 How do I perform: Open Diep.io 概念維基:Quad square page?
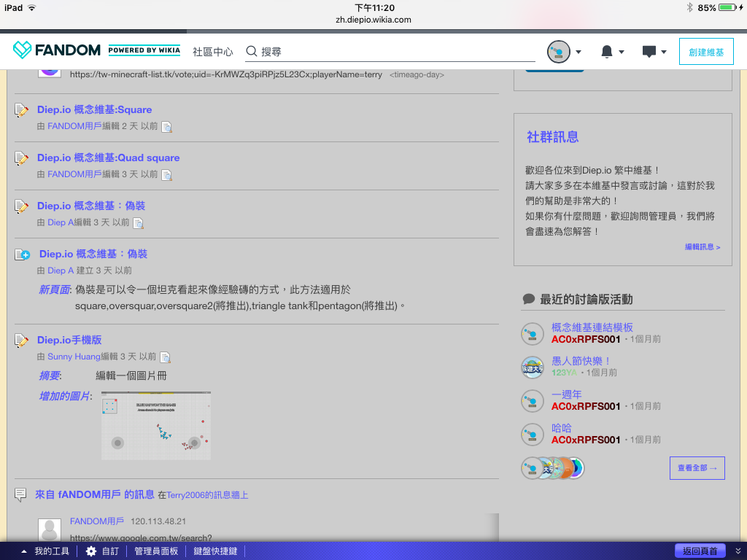click(108, 157)
